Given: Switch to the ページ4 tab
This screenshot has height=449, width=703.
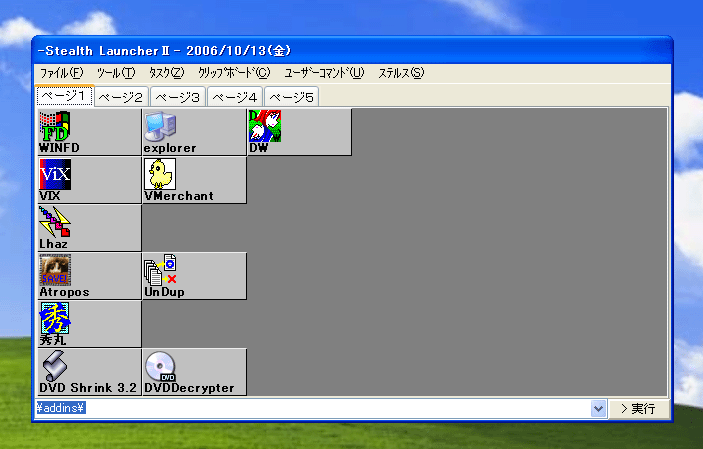Looking at the screenshot, I should 235,97.
